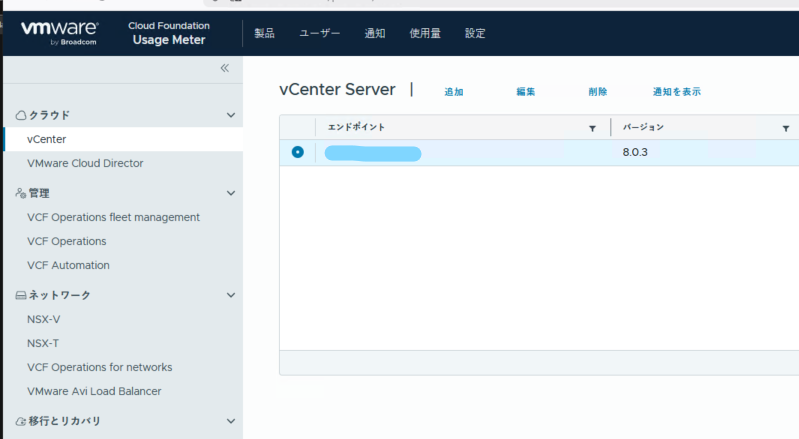This screenshot has height=439, width=799.
Task: Click the management icon beside 管理
Action: [20, 193]
